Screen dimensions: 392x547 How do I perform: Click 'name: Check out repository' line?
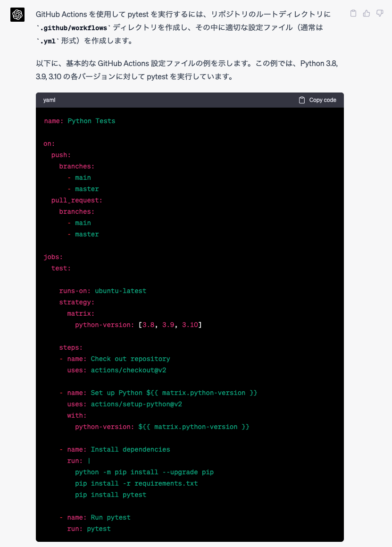point(115,359)
